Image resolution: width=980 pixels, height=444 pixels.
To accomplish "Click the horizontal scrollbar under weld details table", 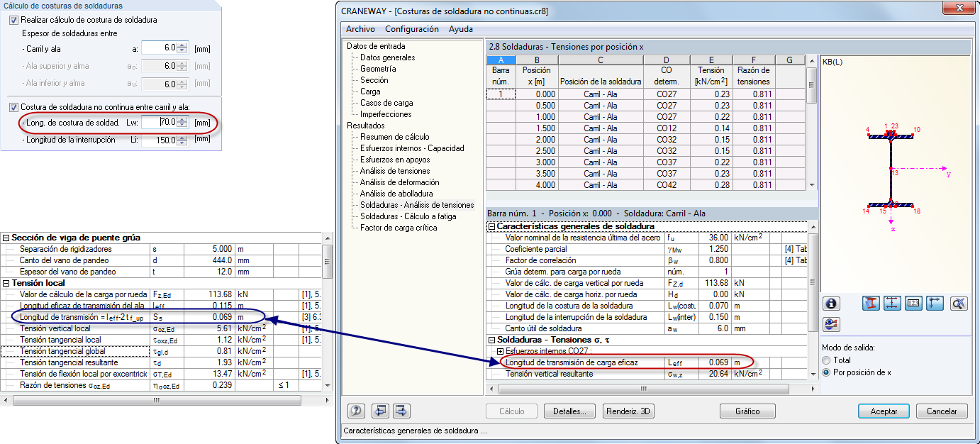I will coord(645,388).
